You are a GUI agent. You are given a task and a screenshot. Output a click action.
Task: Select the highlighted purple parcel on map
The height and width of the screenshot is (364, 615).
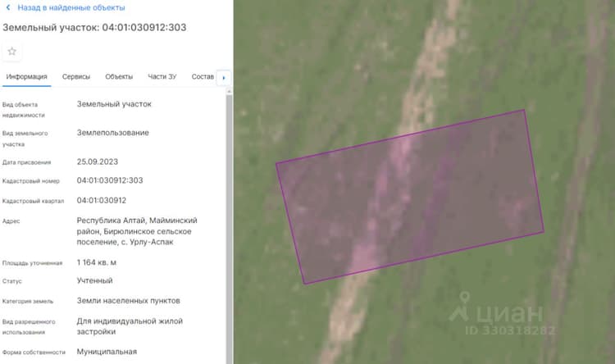(x=410, y=196)
